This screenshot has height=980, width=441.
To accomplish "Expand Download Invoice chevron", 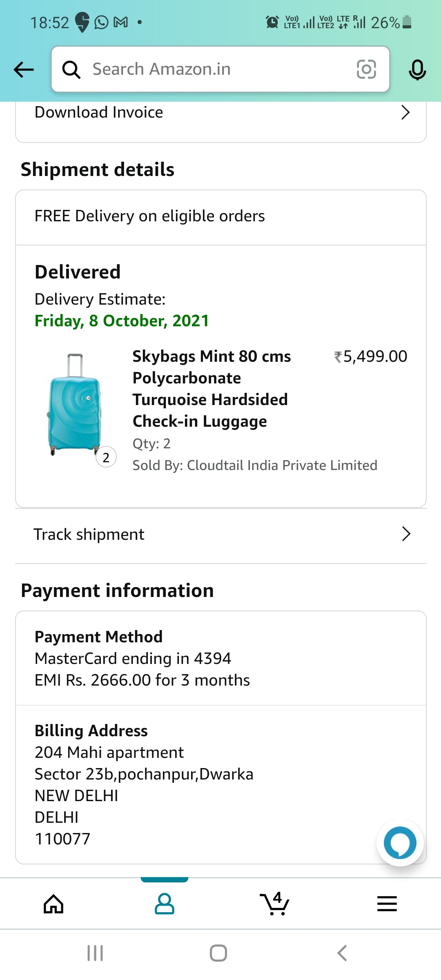I will pyautogui.click(x=405, y=112).
